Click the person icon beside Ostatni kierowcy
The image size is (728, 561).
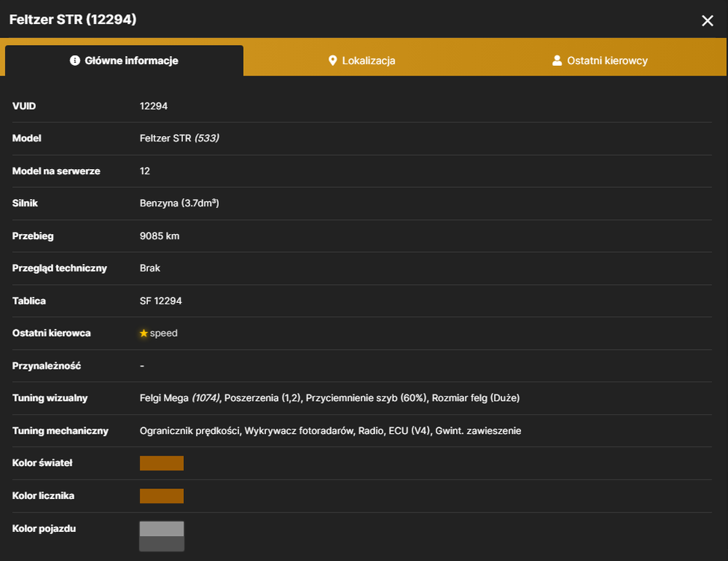[557, 61]
